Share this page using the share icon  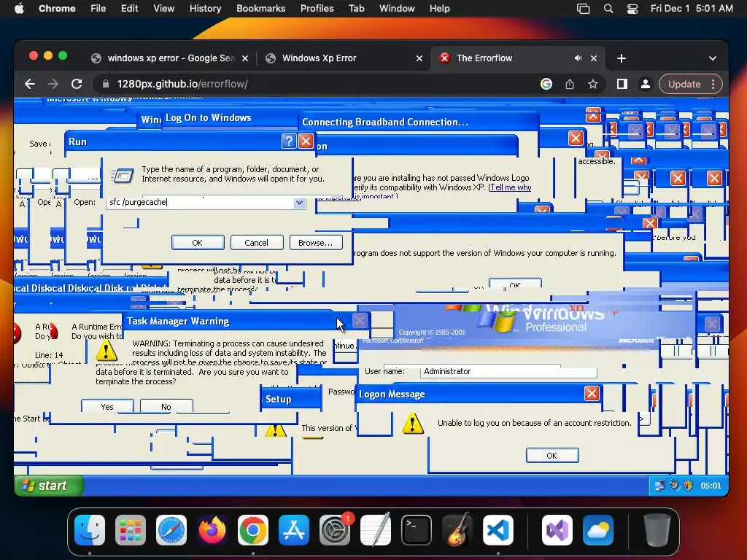pos(569,84)
